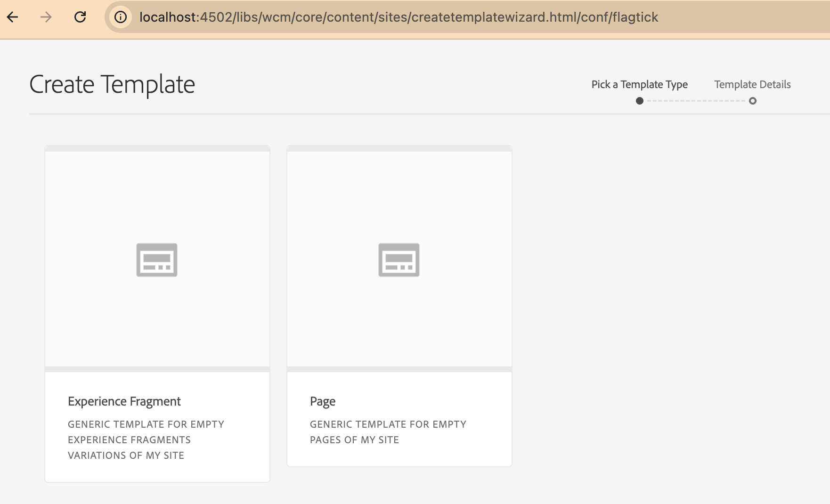Image resolution: width=830 pixels, height=504 pixels.
Task: Click the browser forward arrow
Action: coord(46,17)
